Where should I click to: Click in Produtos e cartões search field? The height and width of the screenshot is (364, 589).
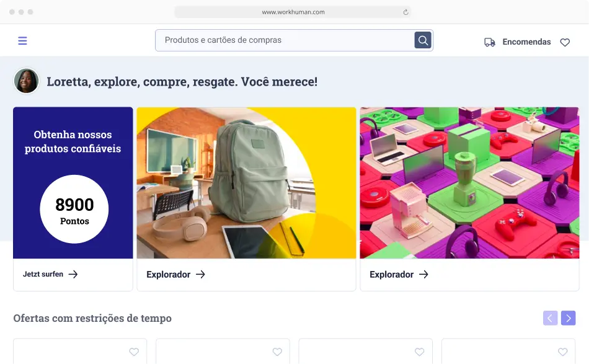pos(285,40)
